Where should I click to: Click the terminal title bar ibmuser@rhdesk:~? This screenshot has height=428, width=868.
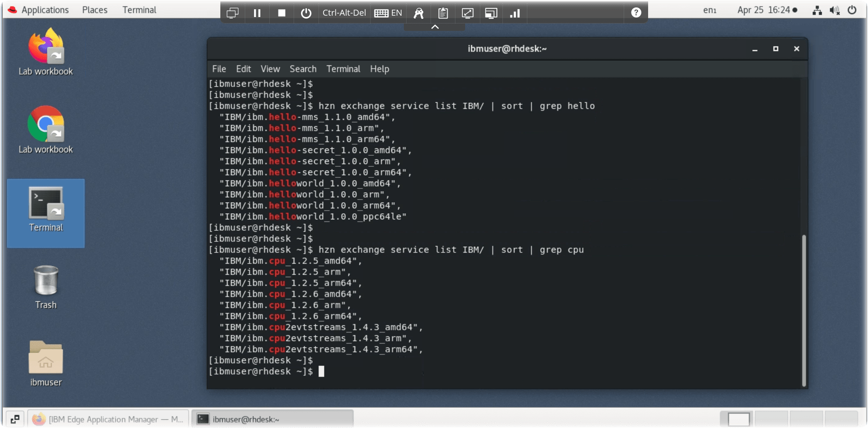click(x=507, y=49)
